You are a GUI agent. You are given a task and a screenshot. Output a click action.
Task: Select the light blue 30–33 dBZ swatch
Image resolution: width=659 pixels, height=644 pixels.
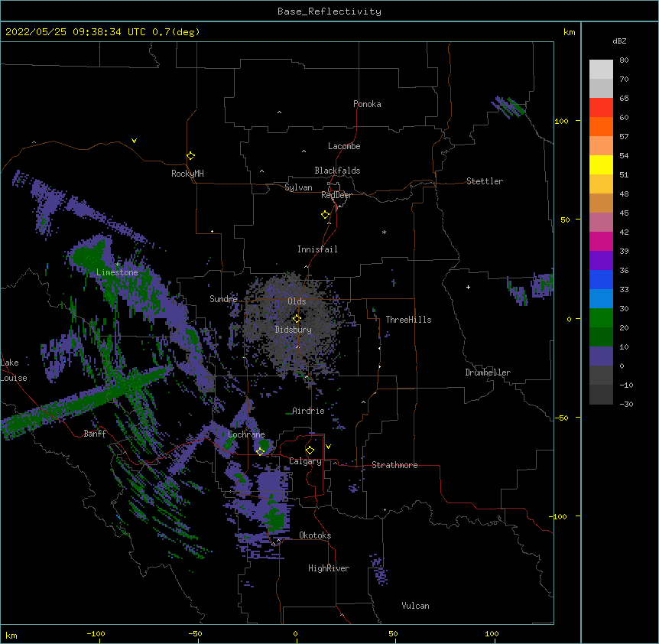tap(601, 298)
